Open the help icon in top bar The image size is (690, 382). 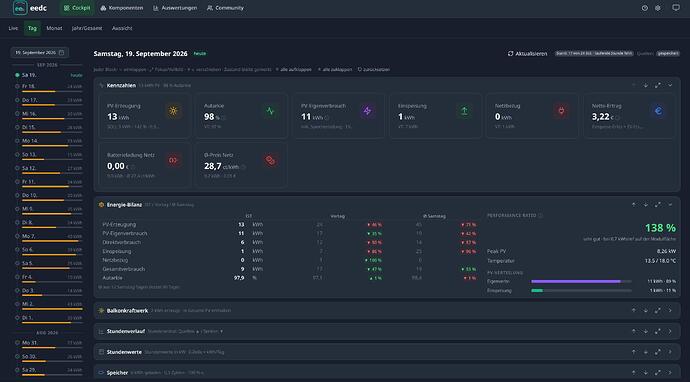click(x=645, y=8)
